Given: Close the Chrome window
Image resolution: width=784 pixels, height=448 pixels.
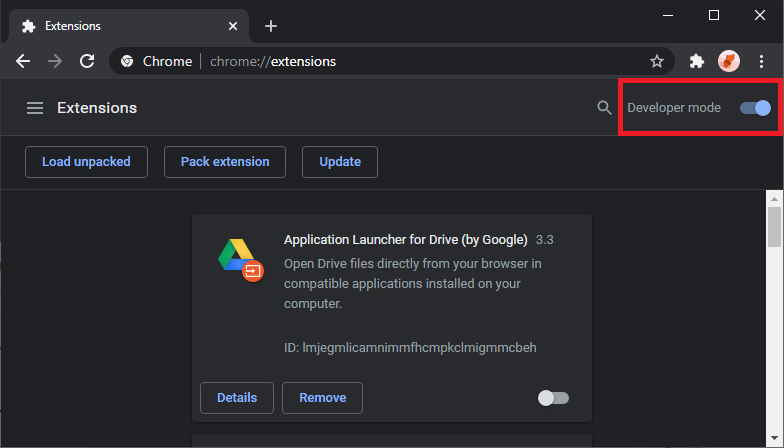Looking at the screenshot, I should 760,16.
